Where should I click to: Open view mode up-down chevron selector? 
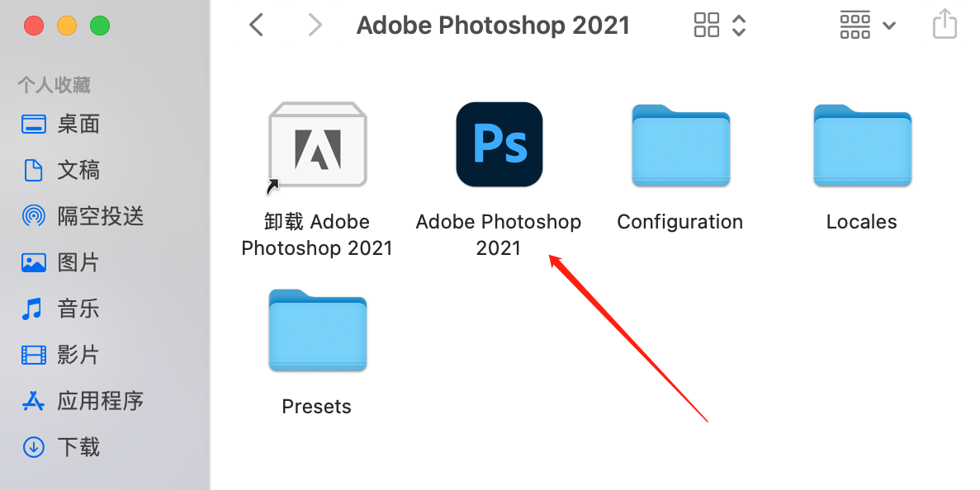coord(739,26)
